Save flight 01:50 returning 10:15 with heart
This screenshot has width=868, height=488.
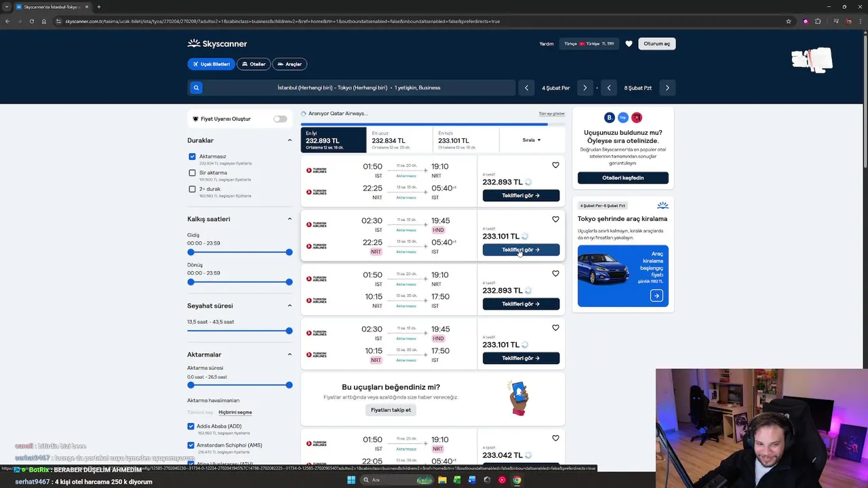tap(555, 273)
